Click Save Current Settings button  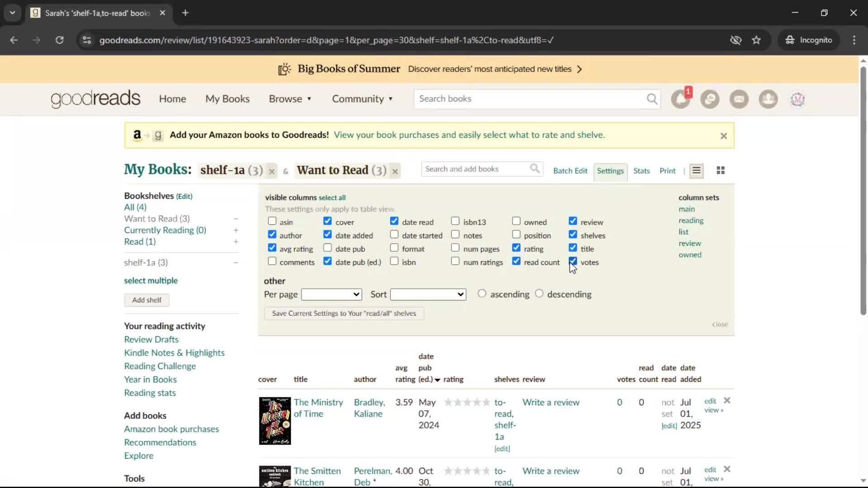(x=344, y=314)
